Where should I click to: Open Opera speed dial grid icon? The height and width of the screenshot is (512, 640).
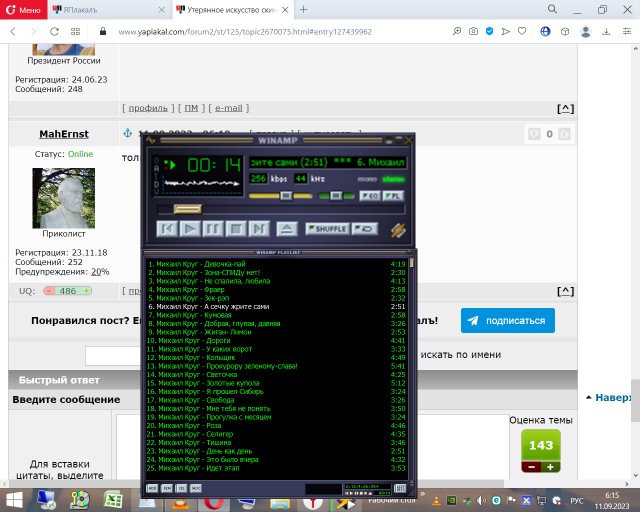[x=76, y=31]
